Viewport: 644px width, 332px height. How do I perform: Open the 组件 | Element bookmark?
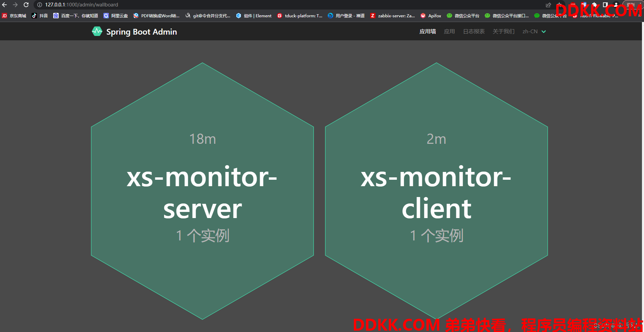tap(254, 16)
